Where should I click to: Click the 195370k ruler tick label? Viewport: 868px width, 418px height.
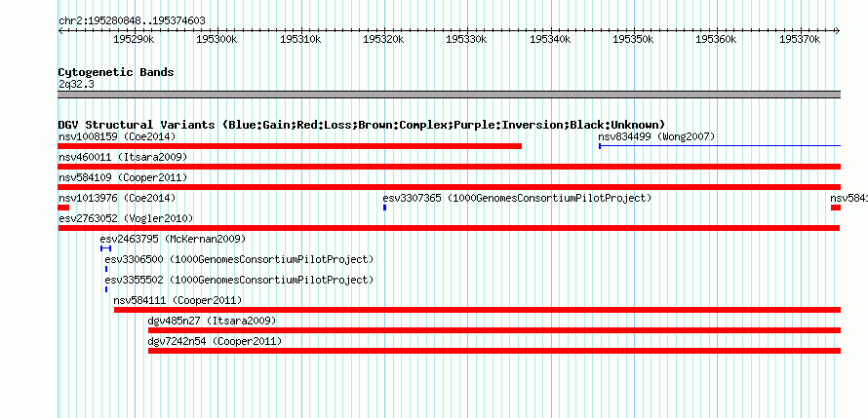coord(800,39)
